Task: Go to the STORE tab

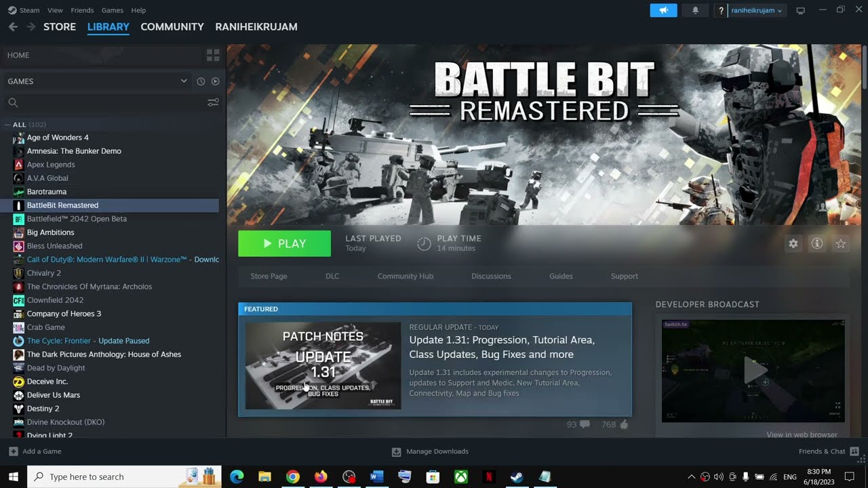Action: point(60,27)
